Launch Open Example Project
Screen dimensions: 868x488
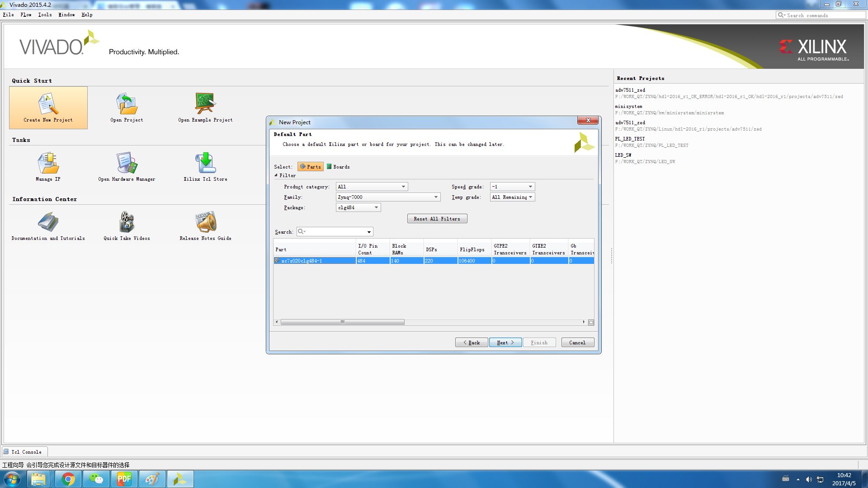(x=205, y=104)
